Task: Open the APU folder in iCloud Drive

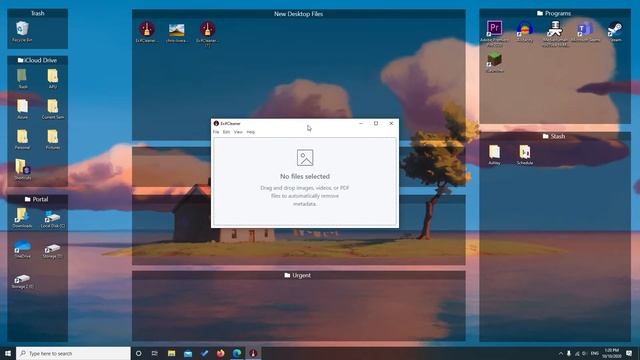Action: (x=53, y=78)
